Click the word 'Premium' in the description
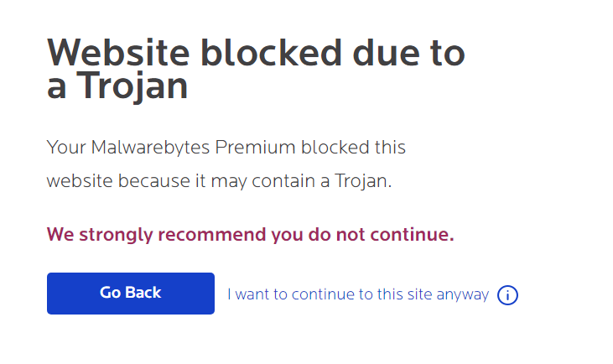 click(x=255, y=148)
